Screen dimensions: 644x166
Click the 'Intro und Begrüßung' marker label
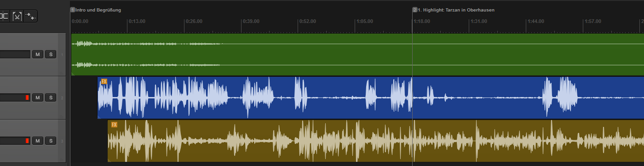pyautogui.click(x=98, y=10)
